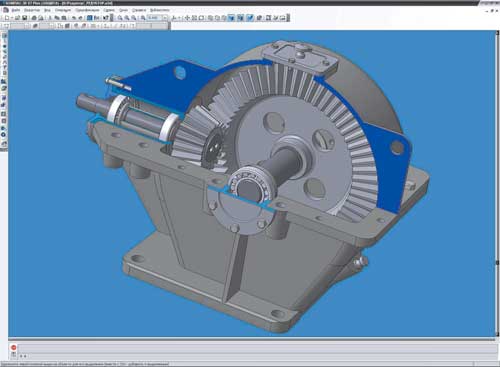
Task: Toggle the third blue-highlighted display mode button
Action: coord(250,18)
